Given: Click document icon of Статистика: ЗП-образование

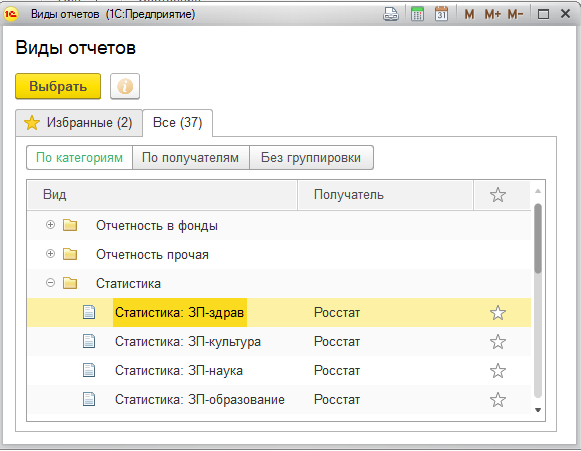Looking at the screenshot, I should (89, 399).
